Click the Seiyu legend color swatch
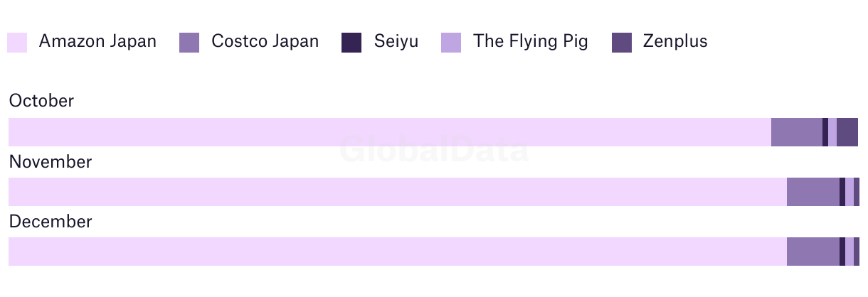868x297 pixels. 351,43
